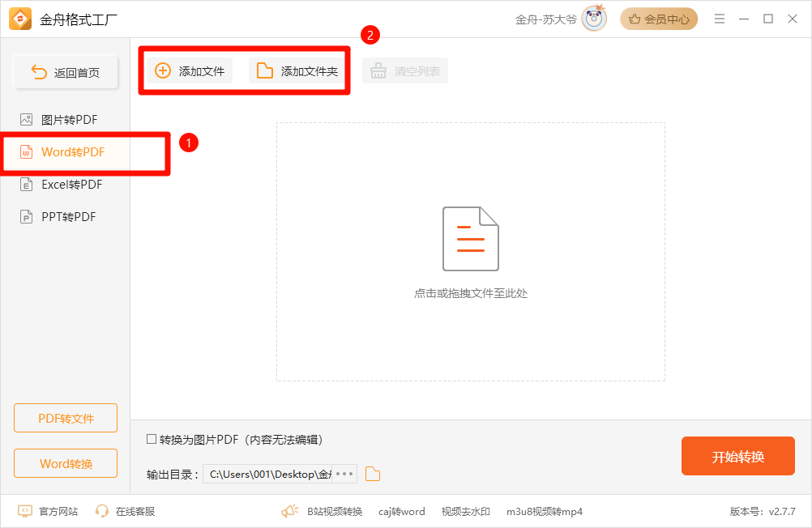Click username 金舟-苏大爷
Viewport: 812px width, 528px height.
pyautogui.click(x=546, y=19)
